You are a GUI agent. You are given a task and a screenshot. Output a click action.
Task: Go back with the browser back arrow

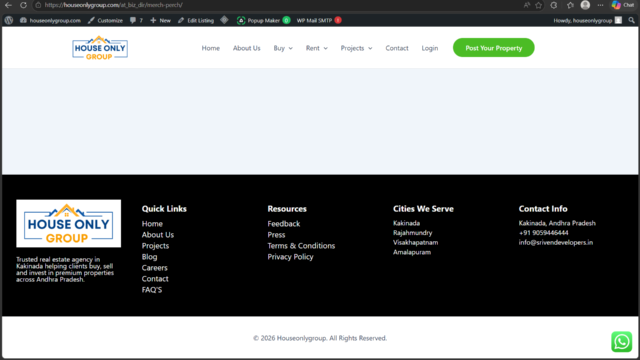tap(8, 5)
